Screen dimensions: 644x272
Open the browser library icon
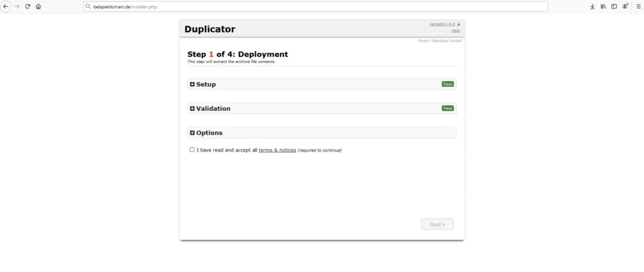tap(603, 6)
